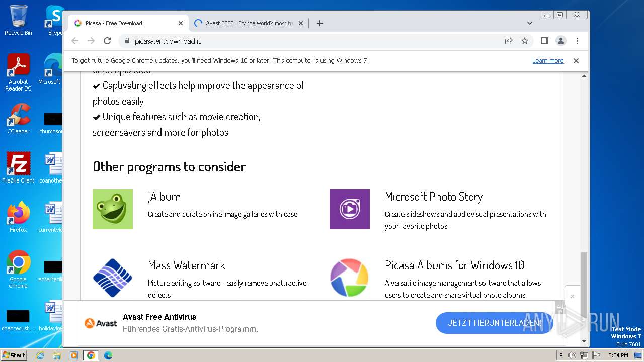Image resolution: width=644 pixels, height=362 pixels.
Task: Click the 'Other programs to consider' heading
Action: point(169,166)
